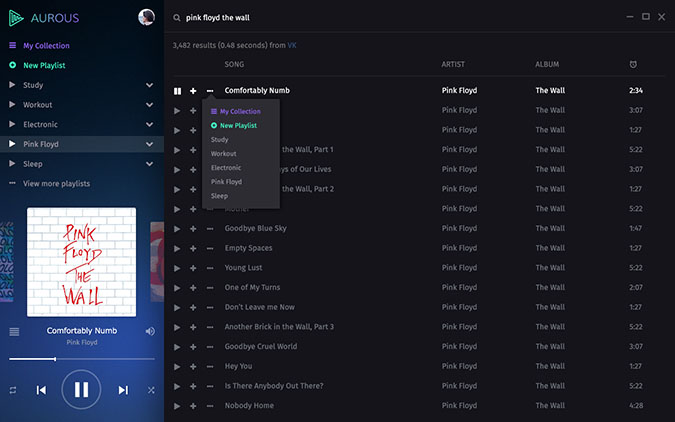Screen dimensions: 675x422
Task: Click the user profile avatar
Action: (146, 17)
